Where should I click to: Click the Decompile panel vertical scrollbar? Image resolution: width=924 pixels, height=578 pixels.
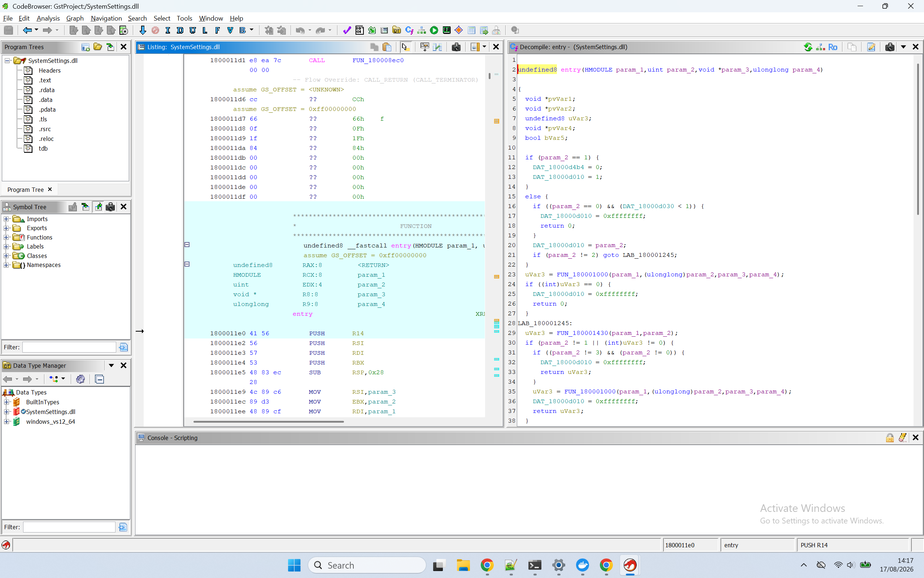coord(918,139)
